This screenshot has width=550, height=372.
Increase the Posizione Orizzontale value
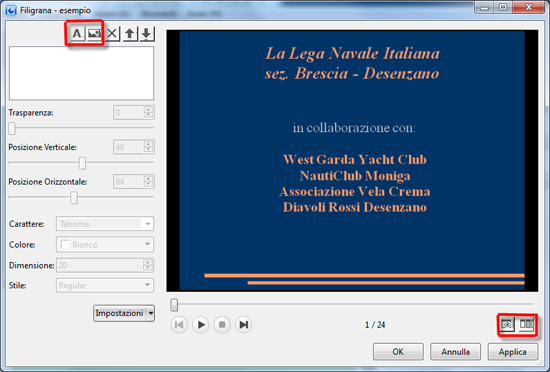click(x=148, y=178)
